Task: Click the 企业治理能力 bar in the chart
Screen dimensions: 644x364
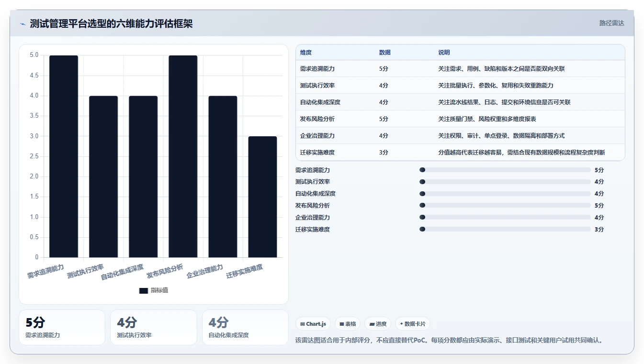Action: click(223, 176)
